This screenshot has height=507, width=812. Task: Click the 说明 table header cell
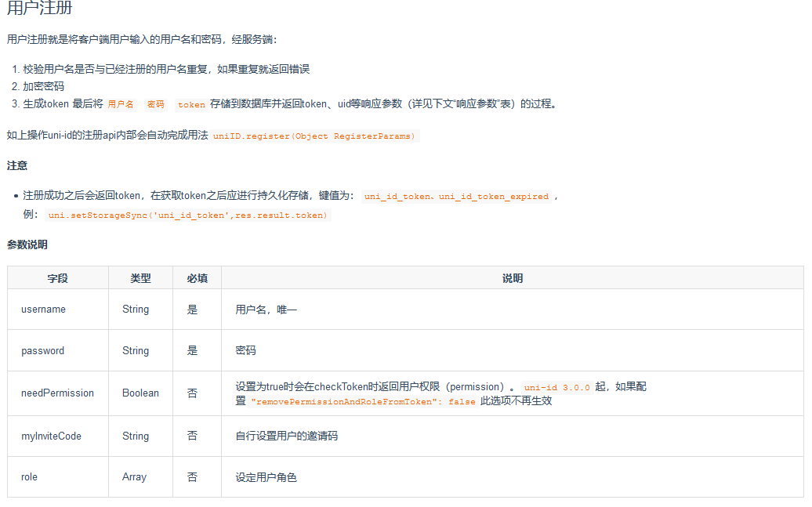click(x=512, y=277)
